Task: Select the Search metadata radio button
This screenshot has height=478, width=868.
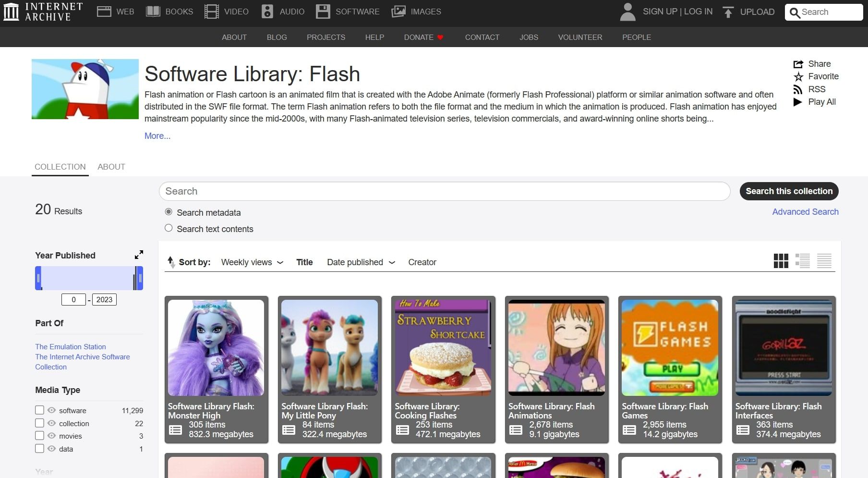Action: 169,211
